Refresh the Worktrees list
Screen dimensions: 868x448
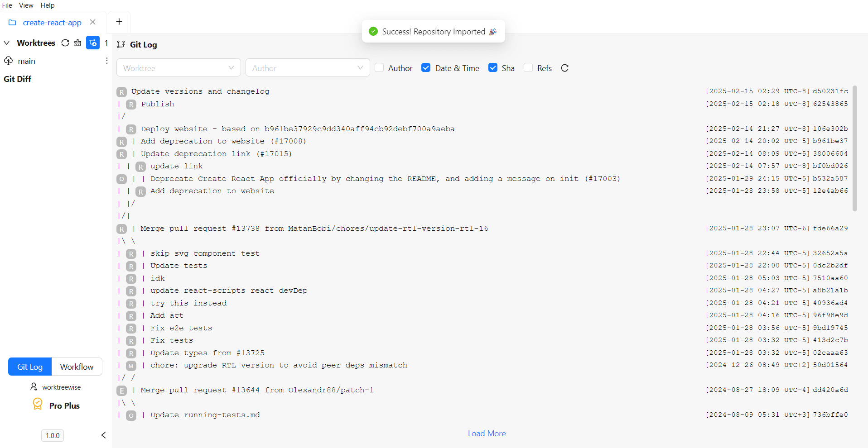point(65,43)
